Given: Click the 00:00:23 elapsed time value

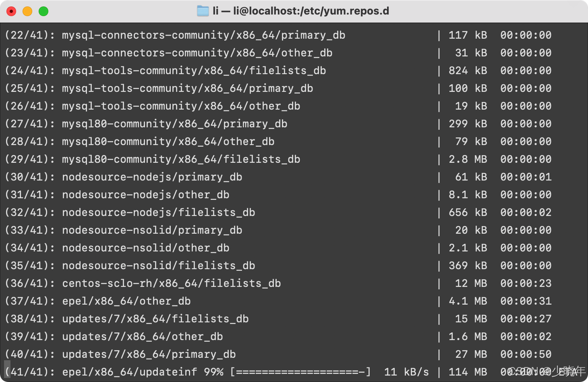Looking at the screenshot, I should tap(526, 284).
